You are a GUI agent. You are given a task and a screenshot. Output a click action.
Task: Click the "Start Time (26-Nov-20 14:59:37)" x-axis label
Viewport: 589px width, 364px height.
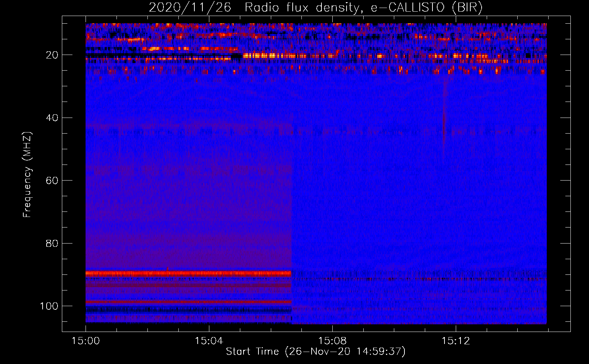click(x=316, y=352)
